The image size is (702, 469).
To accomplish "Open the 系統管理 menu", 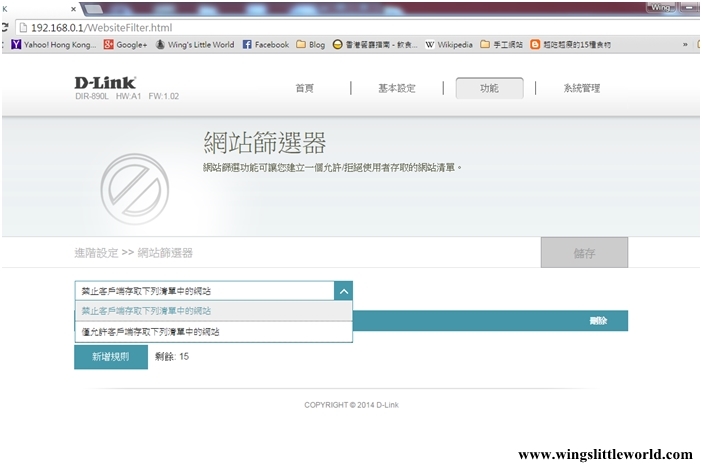I will [x=581, y=88].
